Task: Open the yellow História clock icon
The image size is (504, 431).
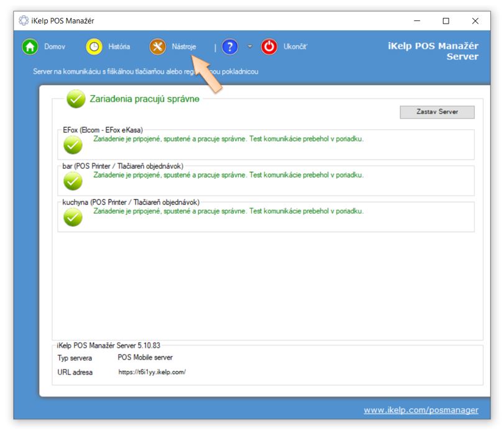Action: pos(94,47)
